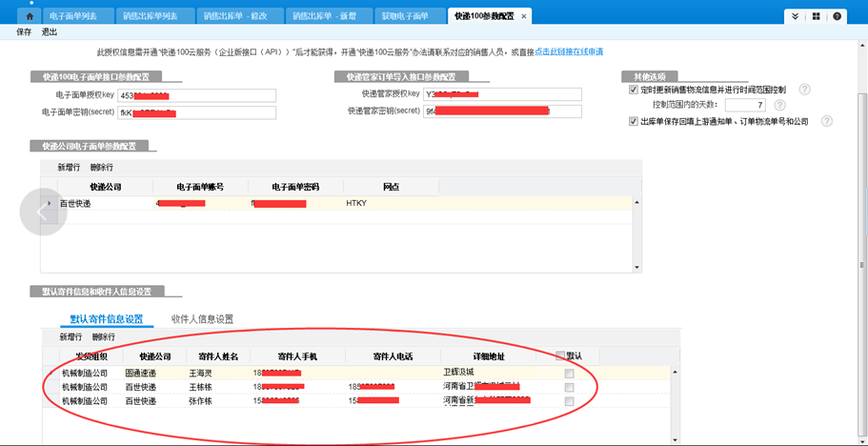
Task: Toggle 定时更新销售物流信息 checkbox
Action: click(634, 90)
